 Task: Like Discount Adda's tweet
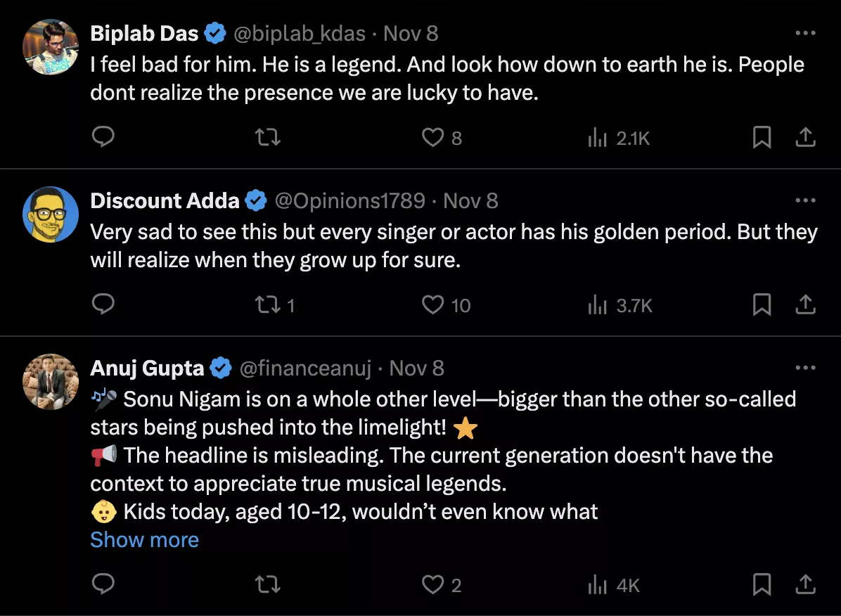tap(432, 304)
